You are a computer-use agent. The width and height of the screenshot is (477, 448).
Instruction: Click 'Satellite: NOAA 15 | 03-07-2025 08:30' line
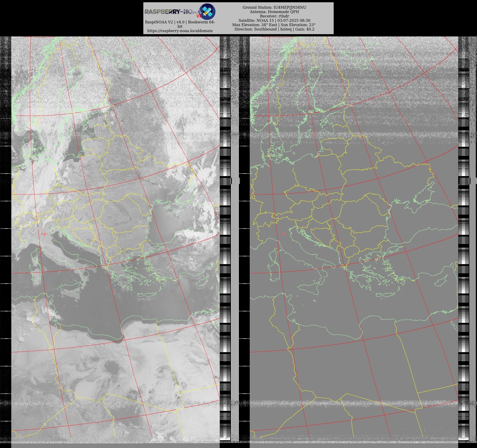tap(274, 20)
